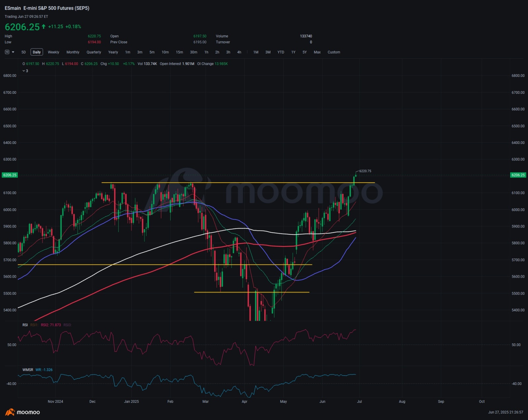Switch to 10m interval

point(165,52)
